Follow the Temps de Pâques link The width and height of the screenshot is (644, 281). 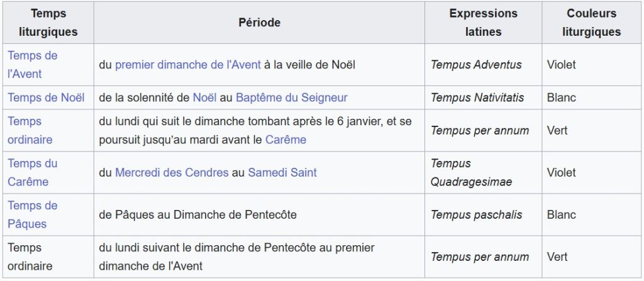pos(33,214)
